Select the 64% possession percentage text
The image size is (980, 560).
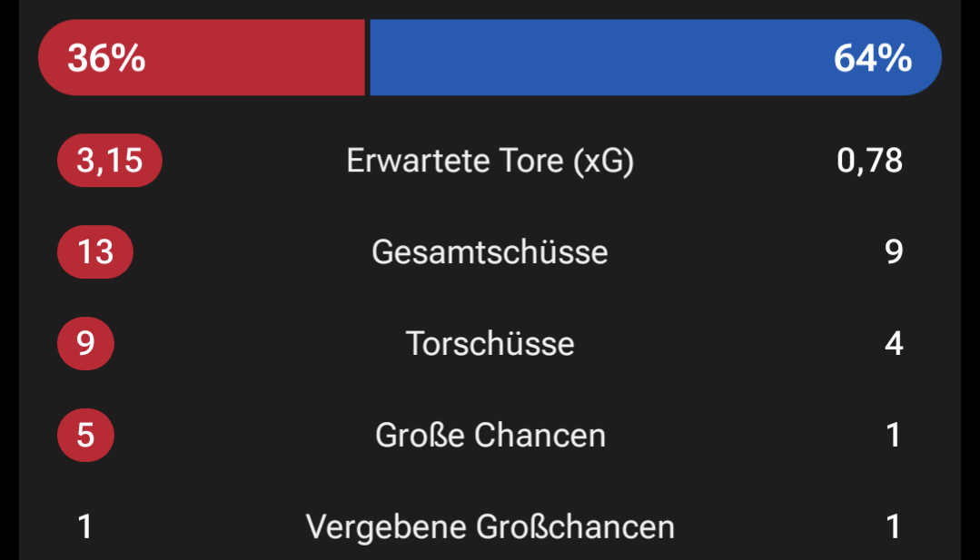[872, 59]
